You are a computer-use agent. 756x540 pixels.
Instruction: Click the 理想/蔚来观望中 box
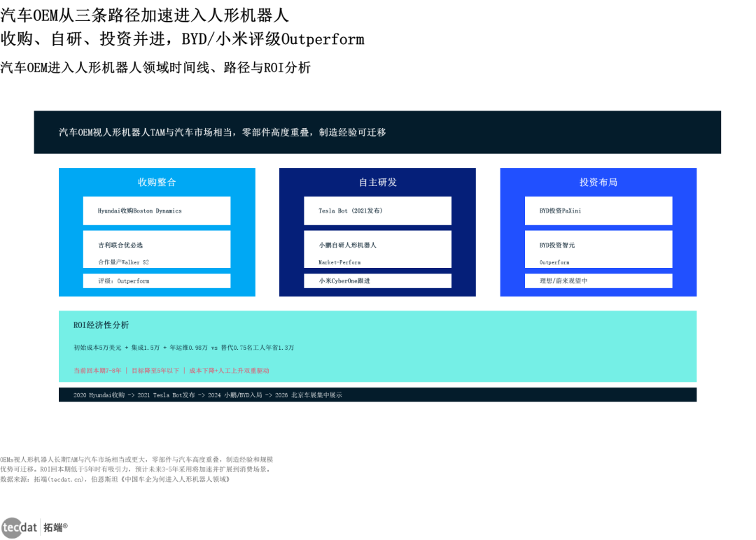coord(598,280)
